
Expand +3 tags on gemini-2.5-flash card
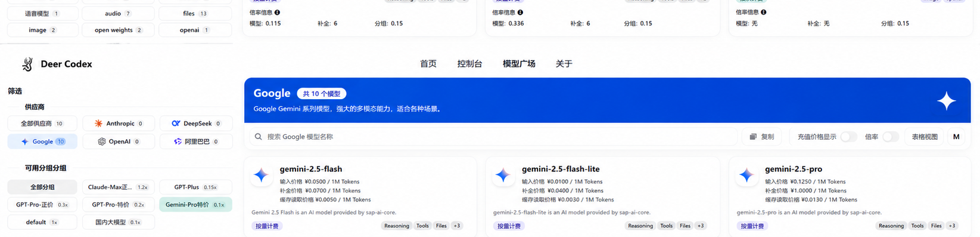[x=457, y=226]
